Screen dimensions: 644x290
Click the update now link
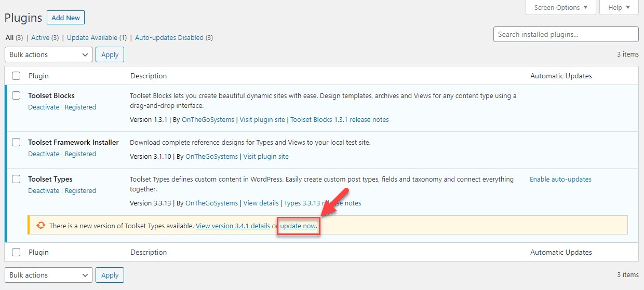[x=298, y=226]
